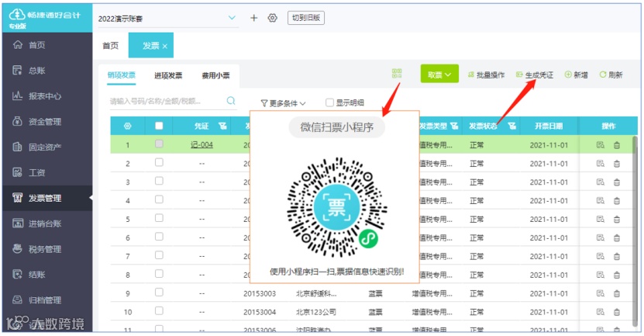Delete invoice in row 1
644x336 pixels.
[x=617, y=145]
